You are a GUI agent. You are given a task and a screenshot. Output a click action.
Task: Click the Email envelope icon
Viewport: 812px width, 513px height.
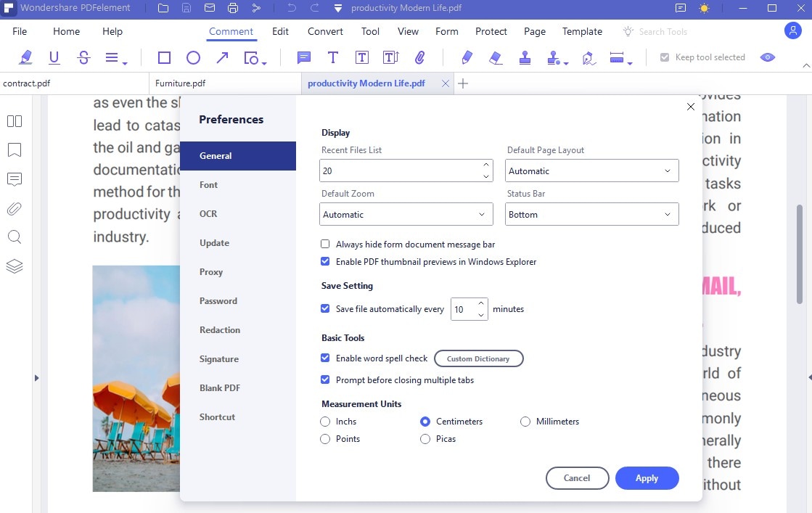(209, 8)
